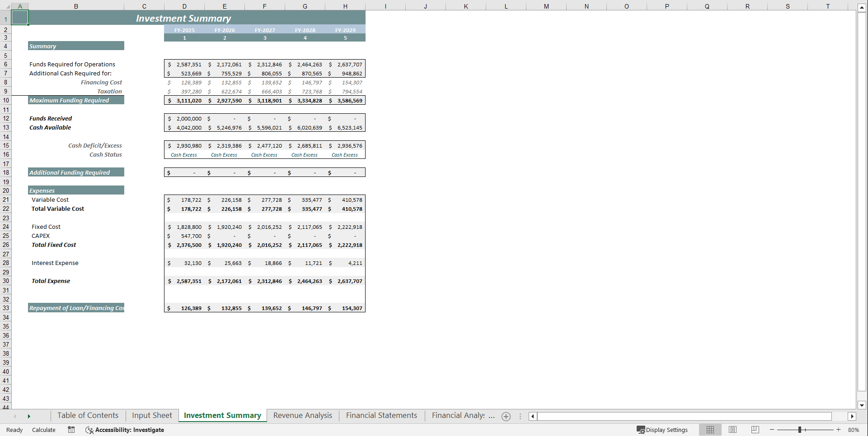Click the New Sheet plus button
Image resolution: width=868 pixels, height=436 pixels.
tap(506, 416)
